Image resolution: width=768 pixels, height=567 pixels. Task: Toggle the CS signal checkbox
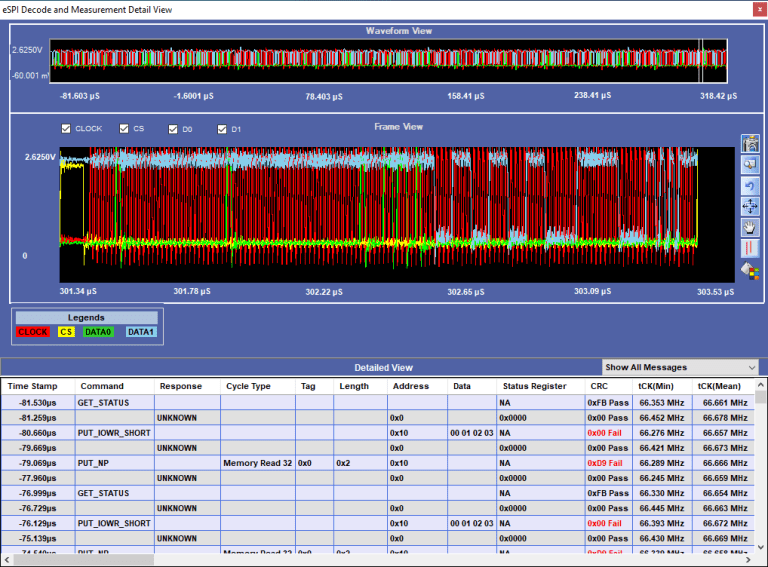[124, 129]
